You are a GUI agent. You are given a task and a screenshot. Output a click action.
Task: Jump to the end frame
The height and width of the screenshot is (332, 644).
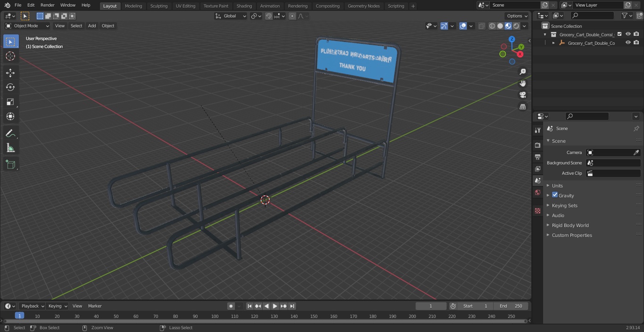coord(292,306)
